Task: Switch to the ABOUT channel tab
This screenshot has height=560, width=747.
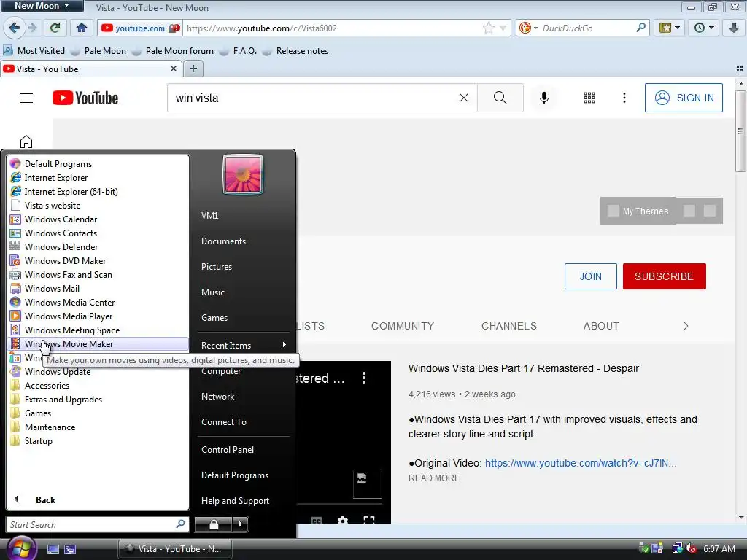Action: tap(601, 326)
